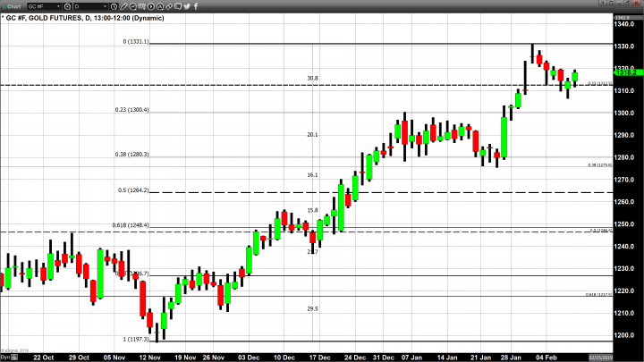
Task: Click the 02/15/2019 date box on the time axis
Action: pos(600,358)
